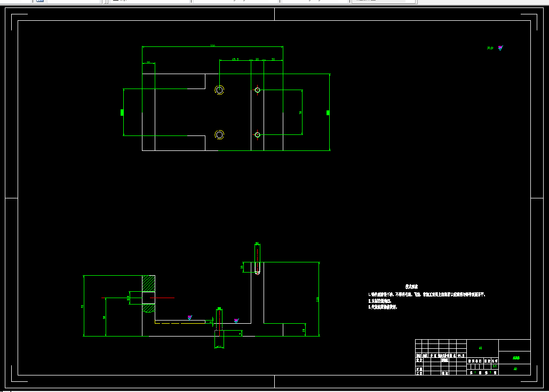Viewport: 549px width, 392px height.
Task: Click the overall 220 dimension at top
Action: [x=212, y=45]
